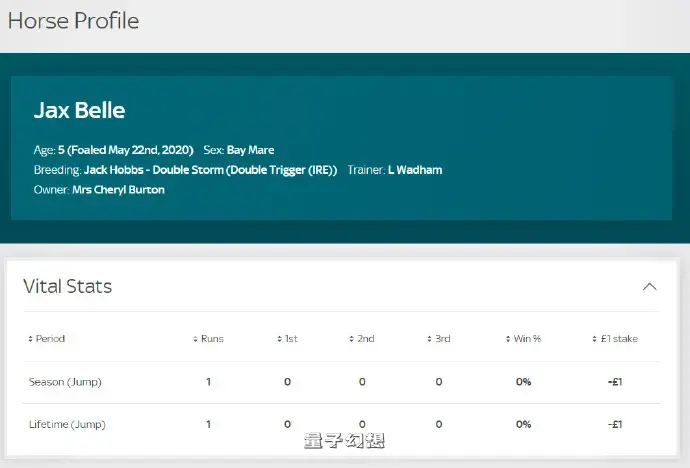
Task: Select the Season (Jump) row label
Action: [65, 382]
